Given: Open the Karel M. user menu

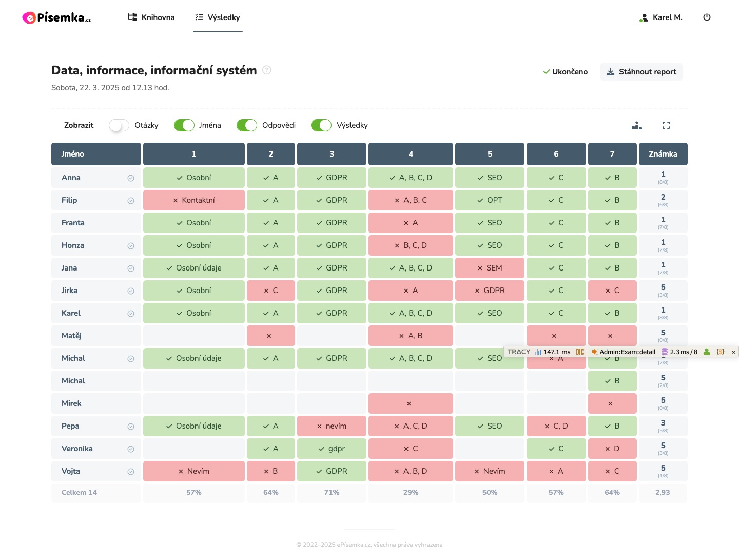Looking at the screenshot, I should click(661, 17).
